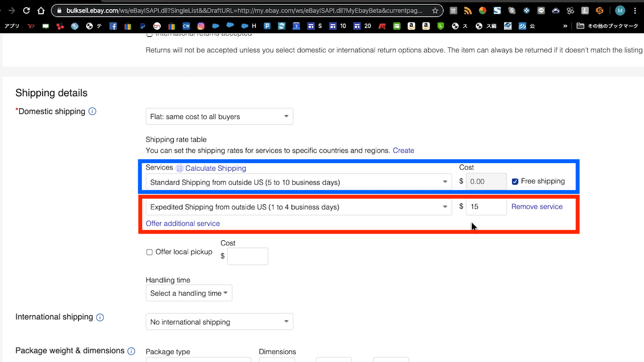Open the Chrome three-dot menu

click(x=635, y=11)
